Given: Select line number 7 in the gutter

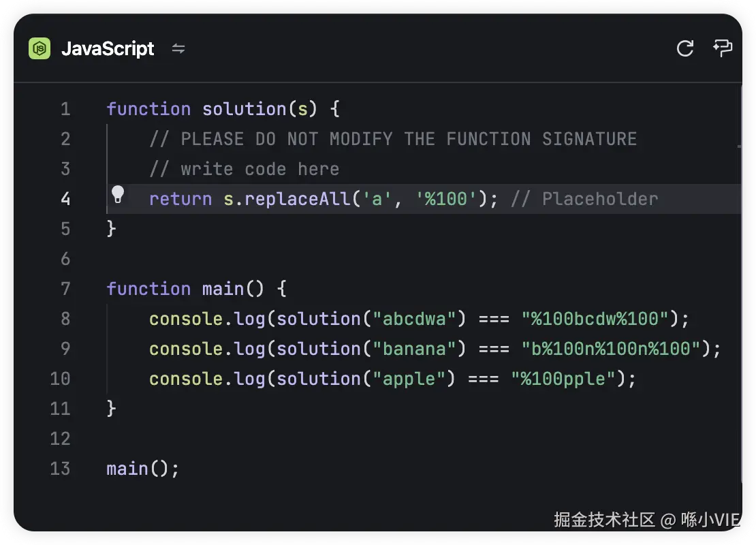Looking at the screenshot, I should (65, 289).
